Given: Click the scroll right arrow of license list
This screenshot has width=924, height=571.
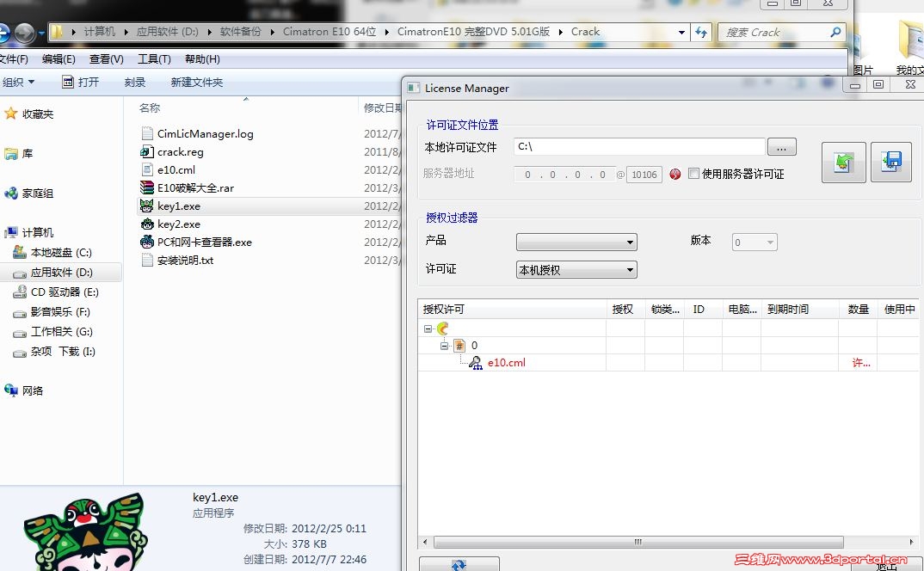Looking at the screenshot, I should [x=912, y=542].
